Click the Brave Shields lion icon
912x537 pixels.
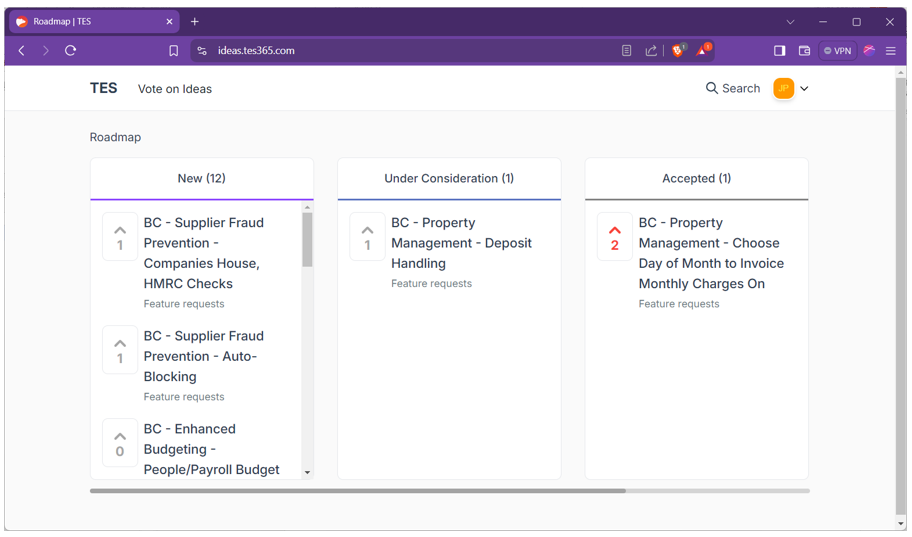[x=678, y=51]
